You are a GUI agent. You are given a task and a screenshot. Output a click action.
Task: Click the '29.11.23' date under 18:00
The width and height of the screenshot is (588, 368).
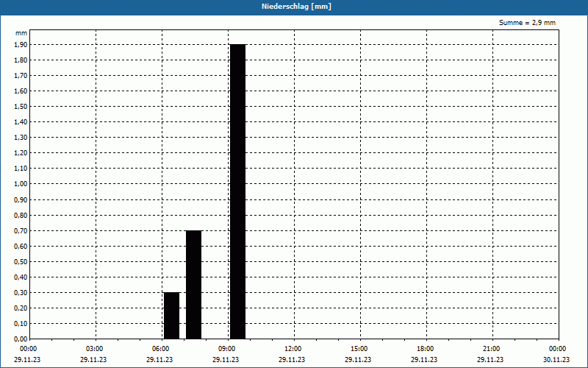coord(424,360)
